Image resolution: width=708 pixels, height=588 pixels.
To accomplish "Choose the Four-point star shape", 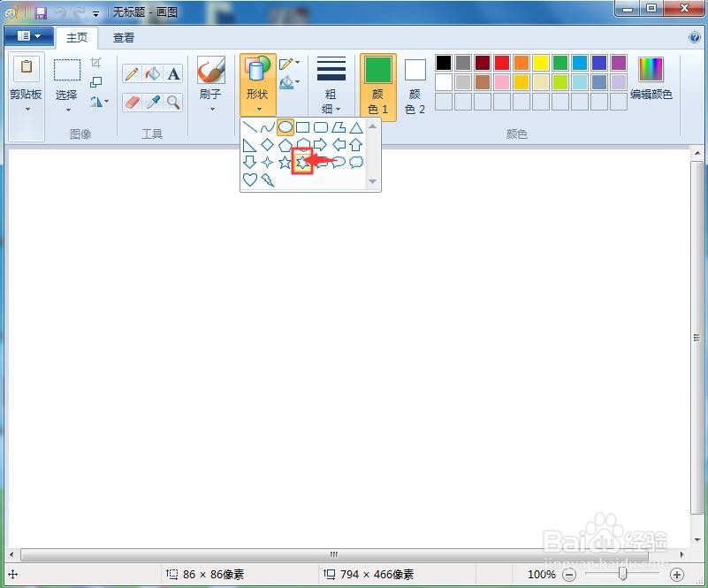I will coord(267,162).
